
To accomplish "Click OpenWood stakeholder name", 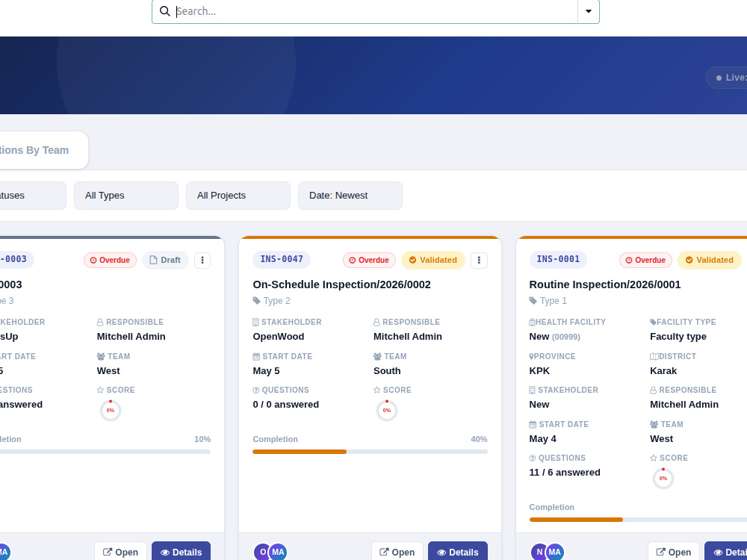I will coord(278,337).
